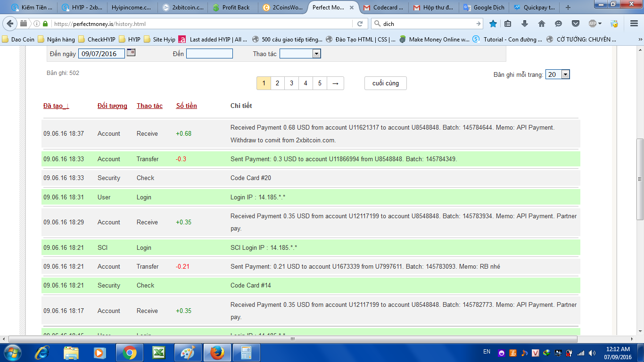The height and width of the screenshot is (362, 644).
Task: Click the new tab plus button
Action: click(568, 8)
